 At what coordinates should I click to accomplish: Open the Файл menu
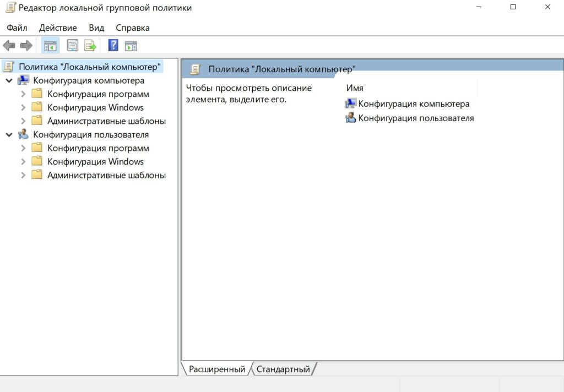coord(17,28)
